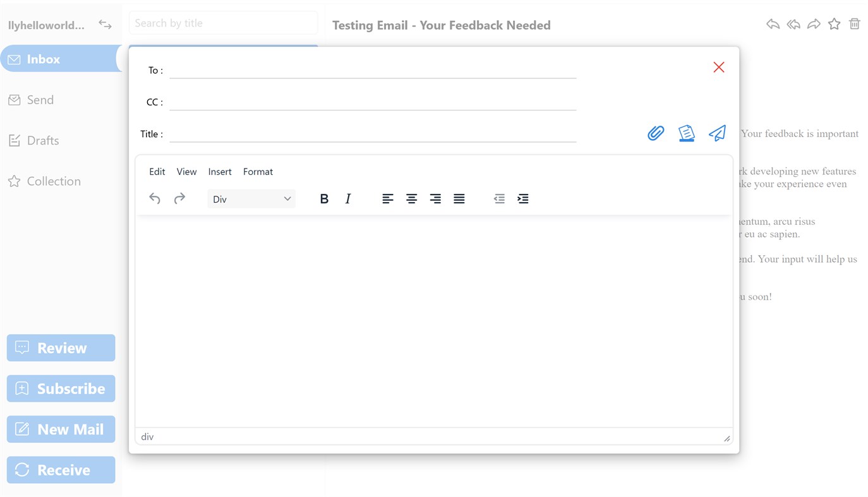Undo the last edit in the composer

[154, 198]
